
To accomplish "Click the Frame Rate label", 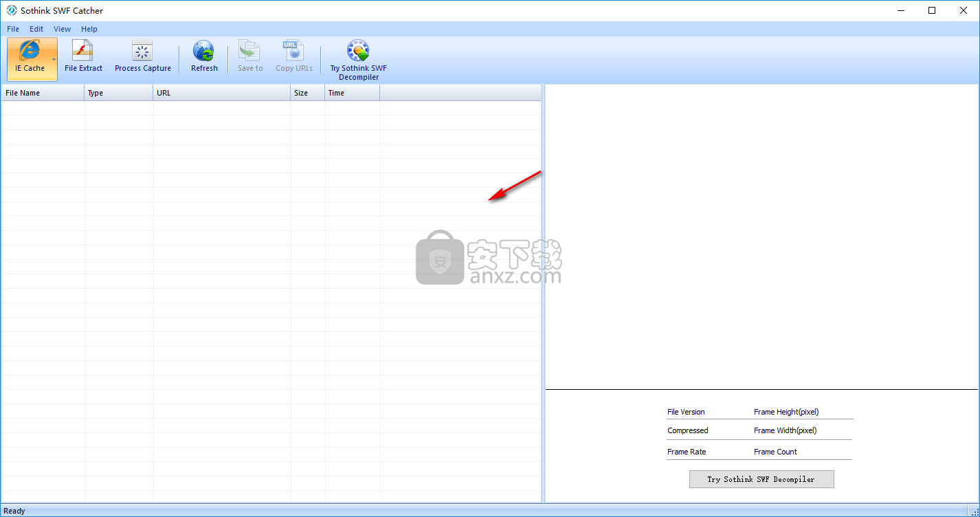I will [x=687, y=452].
